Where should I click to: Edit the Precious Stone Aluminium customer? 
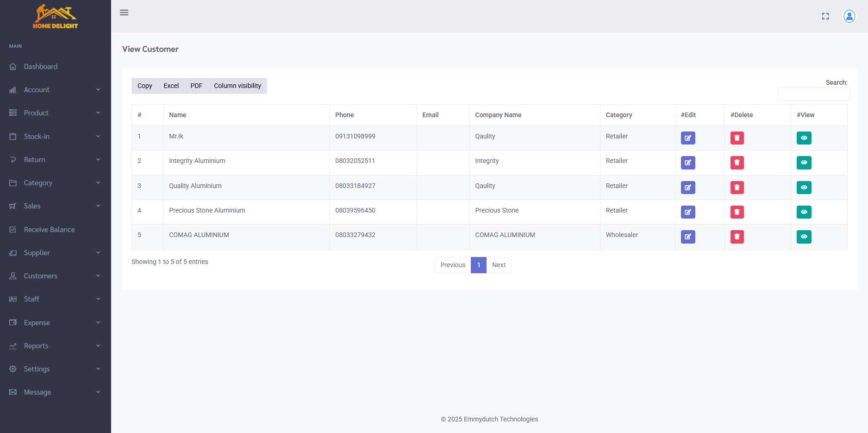(688, 212)
